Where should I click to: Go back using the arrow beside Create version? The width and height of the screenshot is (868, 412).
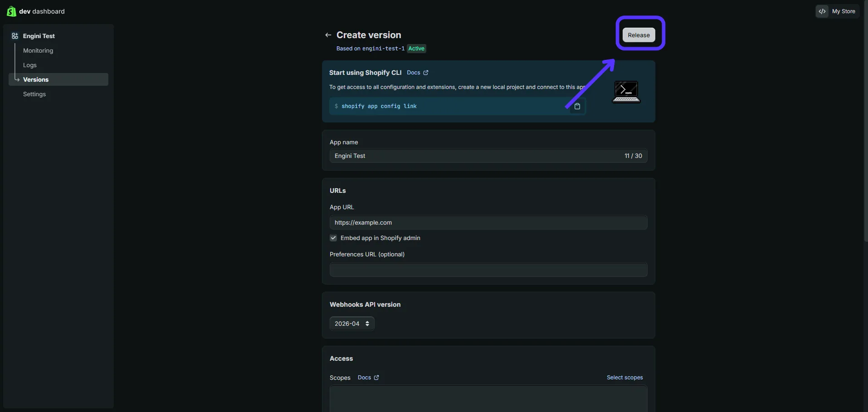(328, 35)
